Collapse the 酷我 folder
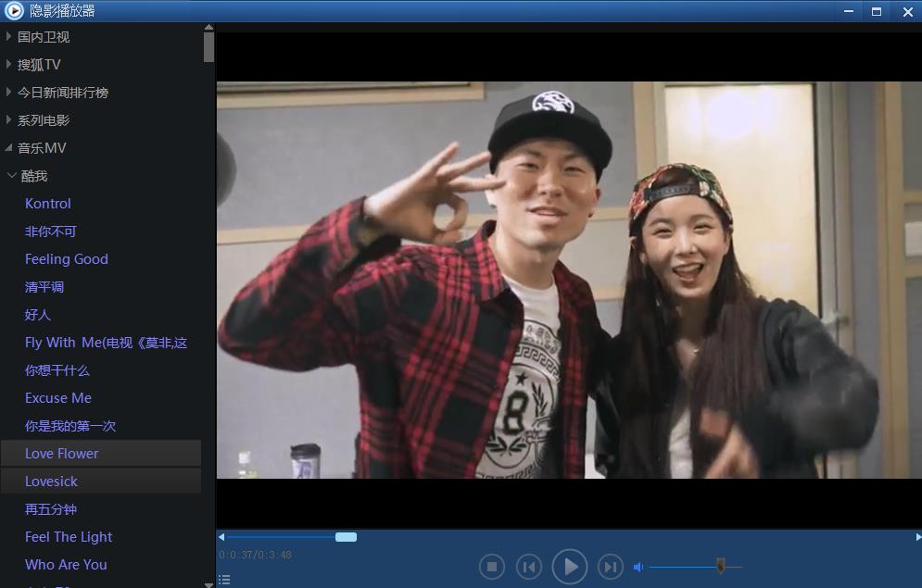Screen dimensions: 922x588 pyautogui.click(x=11, y=176)
